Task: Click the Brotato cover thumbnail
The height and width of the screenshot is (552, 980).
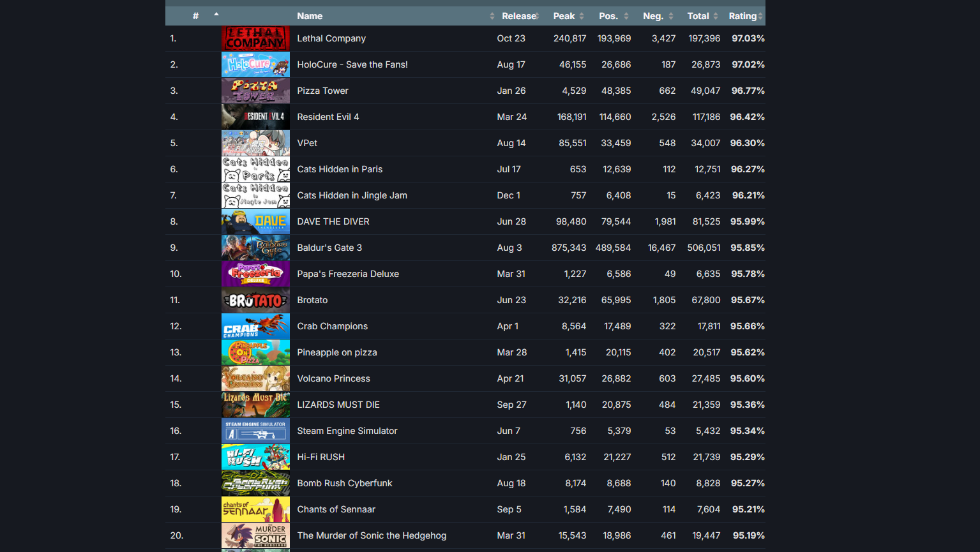Action: pyautogui.click(x=255, y=300)
